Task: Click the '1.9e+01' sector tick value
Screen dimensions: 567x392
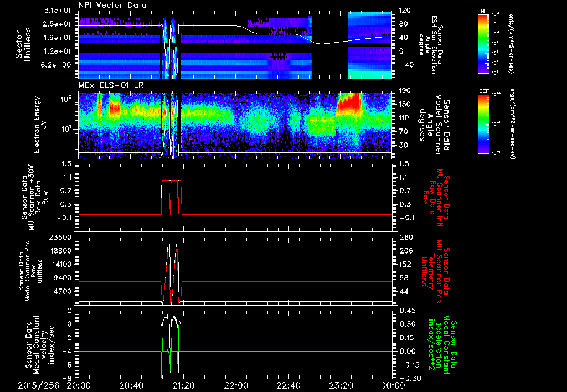Action: coord(59,38)
